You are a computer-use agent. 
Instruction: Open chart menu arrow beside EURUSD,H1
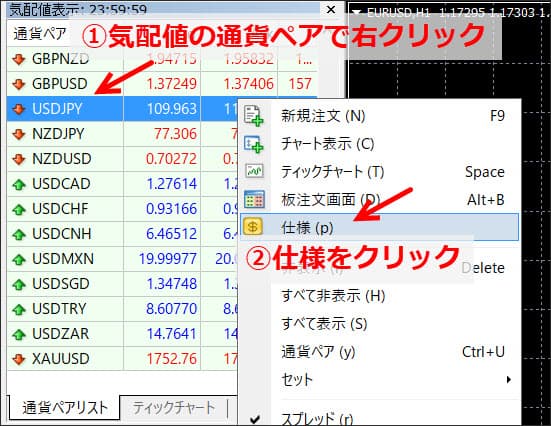tap(357, 13)
